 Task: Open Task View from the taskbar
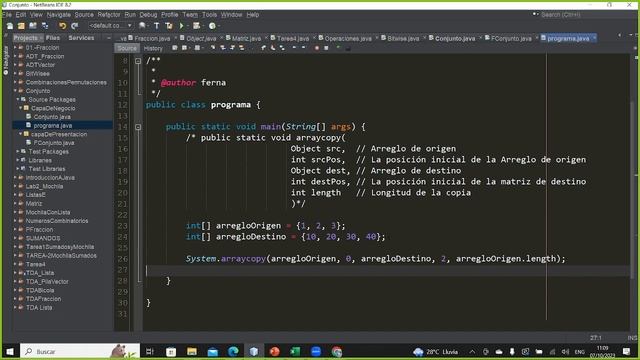(x=150, y=351)
